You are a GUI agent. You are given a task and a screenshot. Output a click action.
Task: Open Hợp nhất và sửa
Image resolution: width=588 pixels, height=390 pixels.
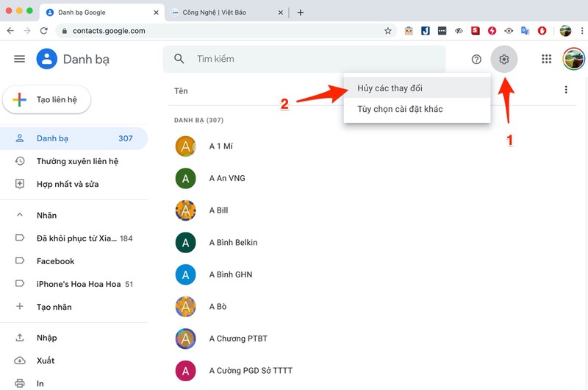click(68, 184)
